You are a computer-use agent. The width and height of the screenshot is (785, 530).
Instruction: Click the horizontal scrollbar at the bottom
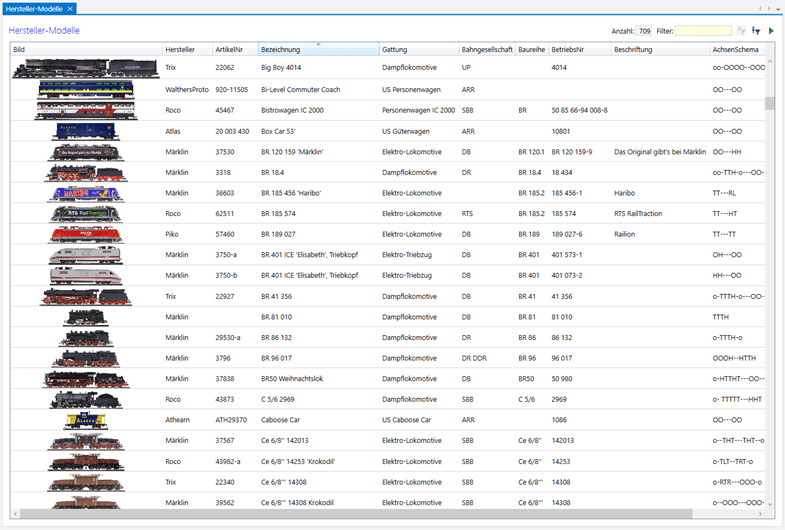click(x=380, y=514)
